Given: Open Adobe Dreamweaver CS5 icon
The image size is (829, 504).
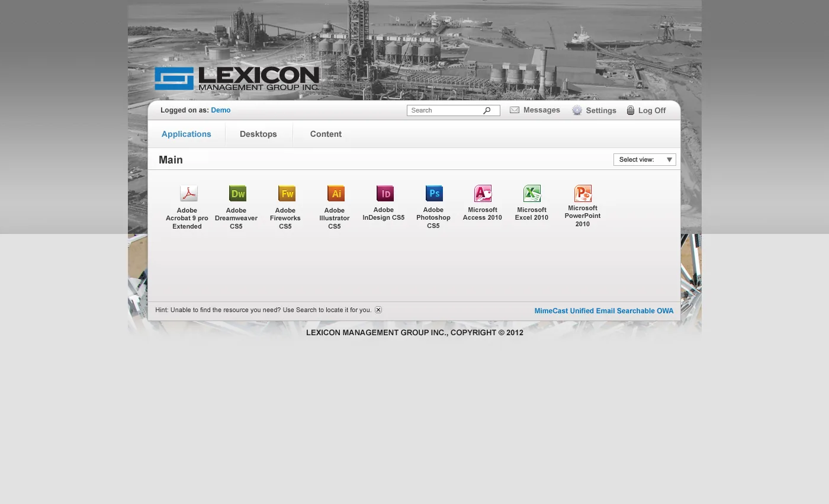Looking at the screenshot, I should tap(237, 194).
